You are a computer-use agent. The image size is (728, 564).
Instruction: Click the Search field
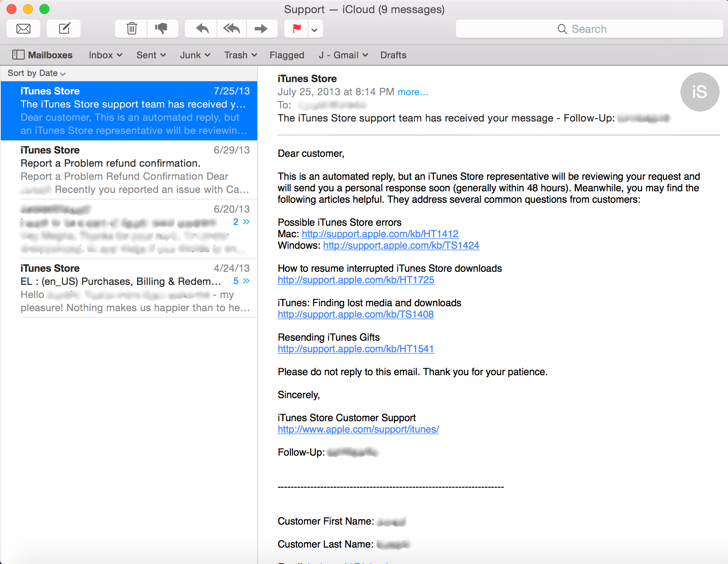click(589, 29)
